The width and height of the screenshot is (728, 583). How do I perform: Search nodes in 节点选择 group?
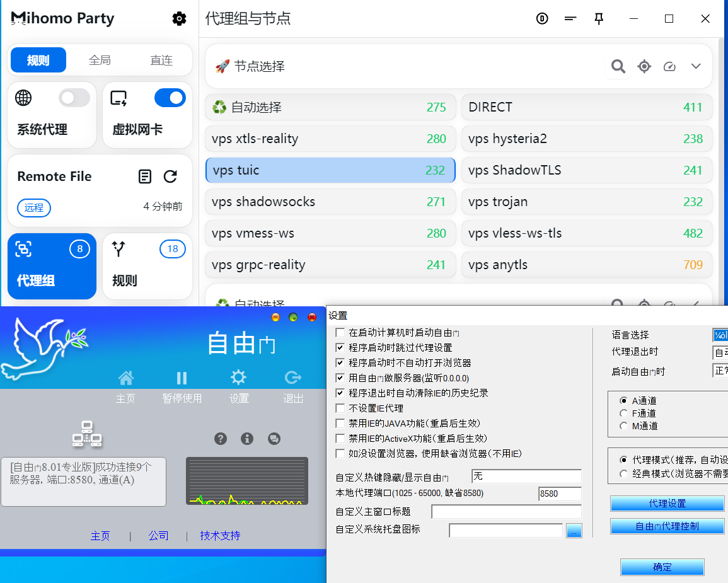click(x=618, y=66)
